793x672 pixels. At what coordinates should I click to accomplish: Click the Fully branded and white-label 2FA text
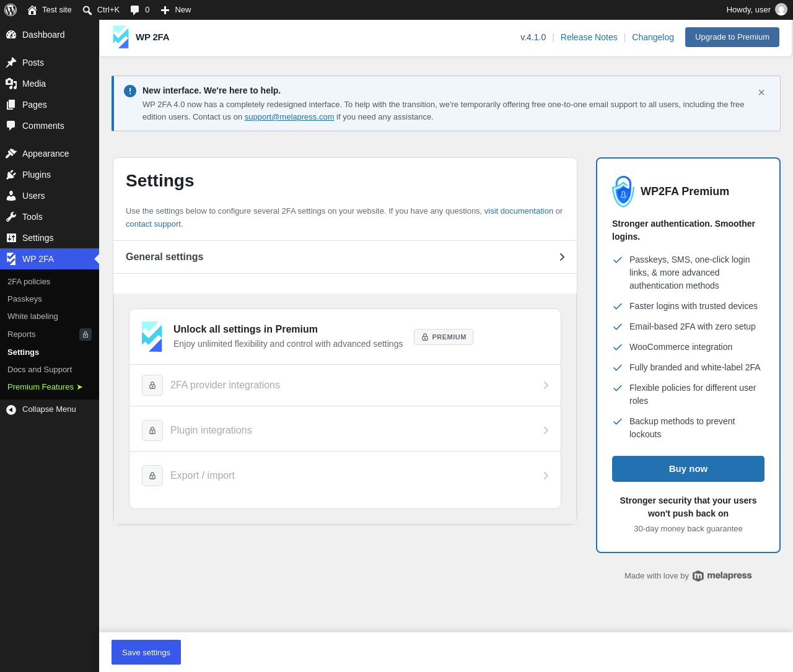click(x=695, y=367)
